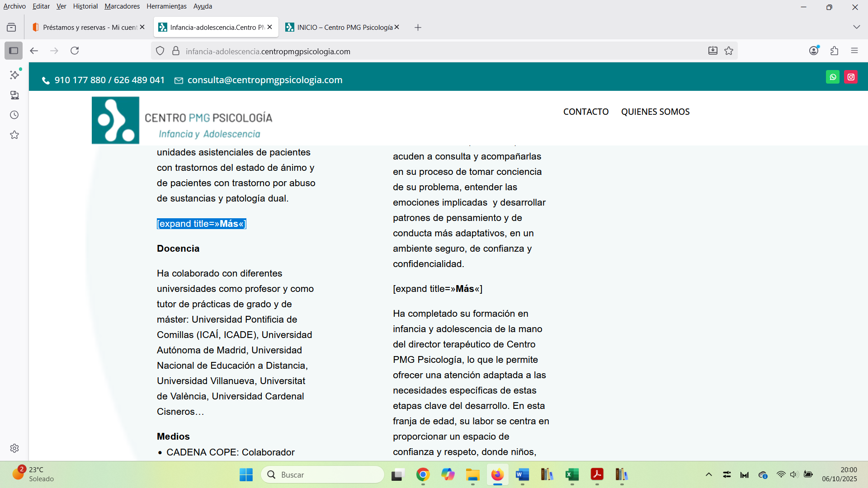Click the install-site download icon in address bar
The width and height of the screenshot is (868, 488).
[712, 51]
